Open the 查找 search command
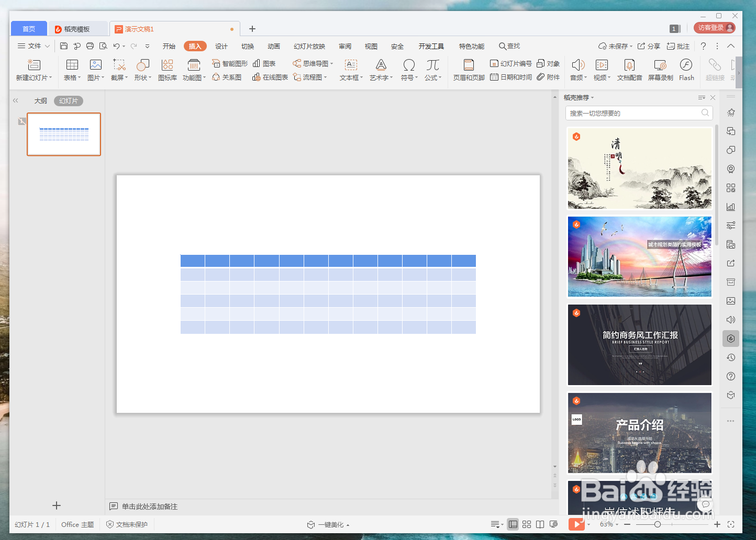 click(509, 46)
